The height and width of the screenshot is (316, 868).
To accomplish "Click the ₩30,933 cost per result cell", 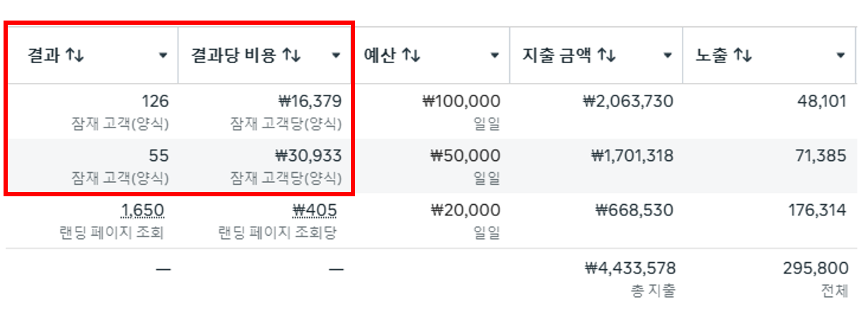I will pos(264,166).
